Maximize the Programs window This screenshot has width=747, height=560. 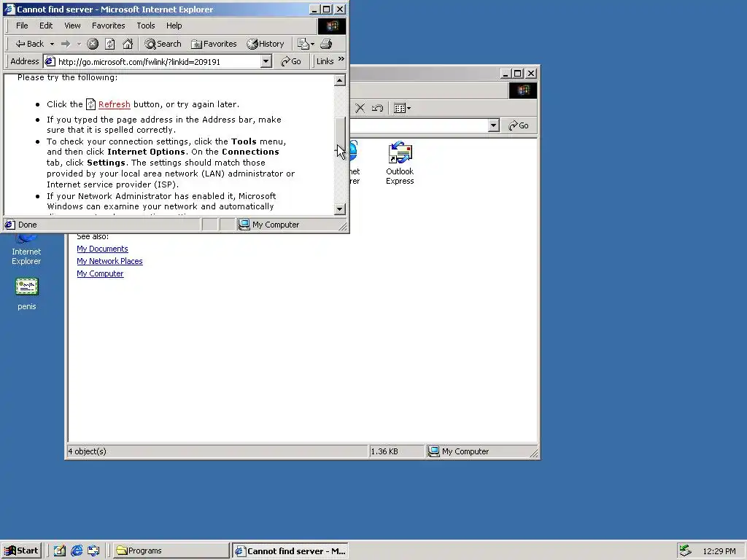coord(517,74)
